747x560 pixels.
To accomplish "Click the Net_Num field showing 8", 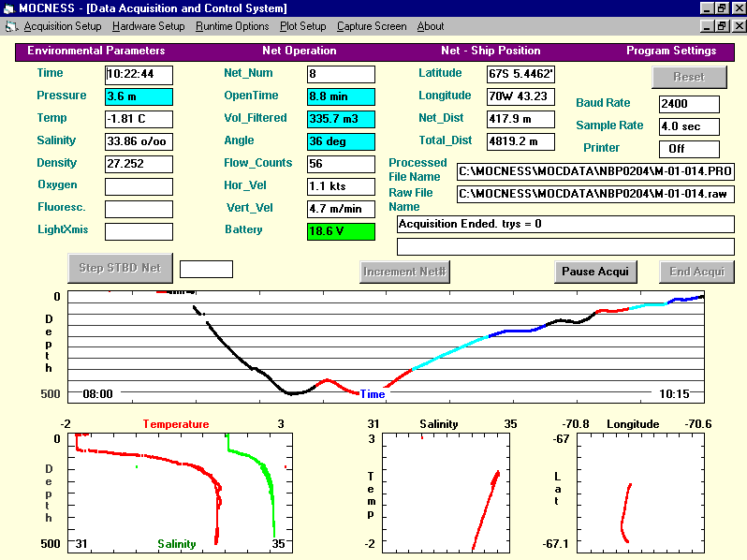I will (341, 74).
